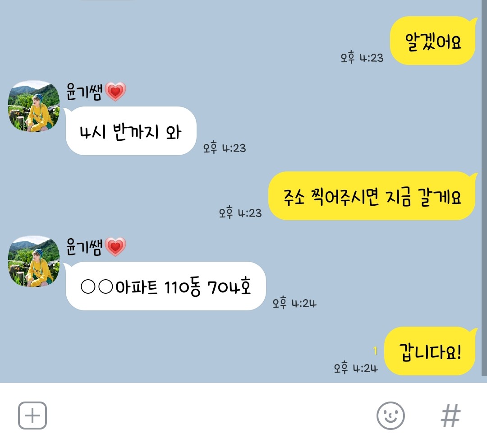Select the 갑니다요! message bubble
Screen dimensions: 487x448
click(431, 351)
